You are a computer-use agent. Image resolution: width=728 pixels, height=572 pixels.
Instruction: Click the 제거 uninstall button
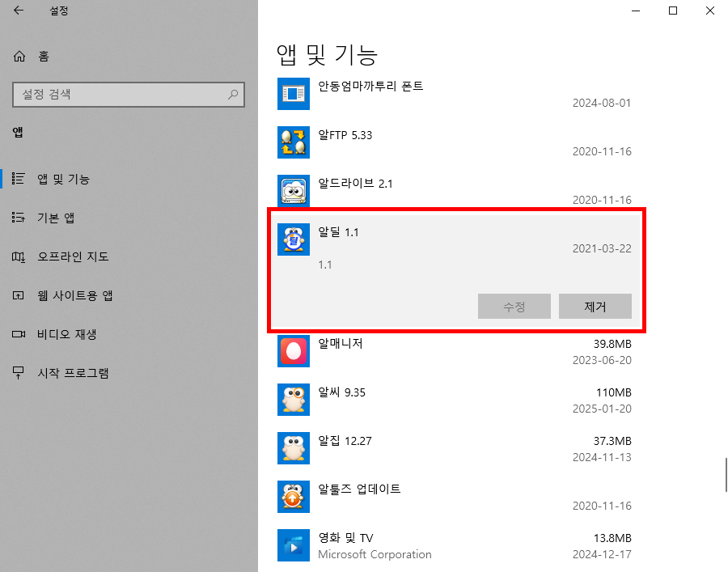(x=595, y=307)
